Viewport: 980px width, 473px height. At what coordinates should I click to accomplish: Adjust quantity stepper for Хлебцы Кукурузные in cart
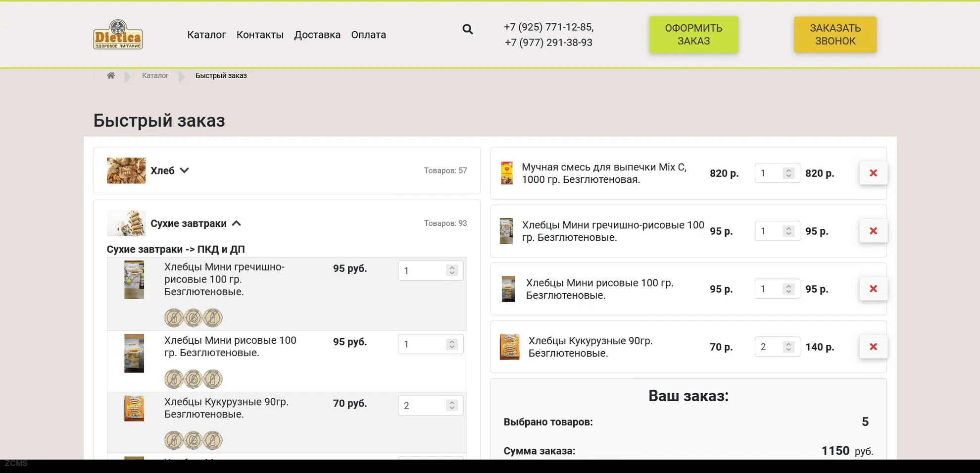[x=788, y=347]
